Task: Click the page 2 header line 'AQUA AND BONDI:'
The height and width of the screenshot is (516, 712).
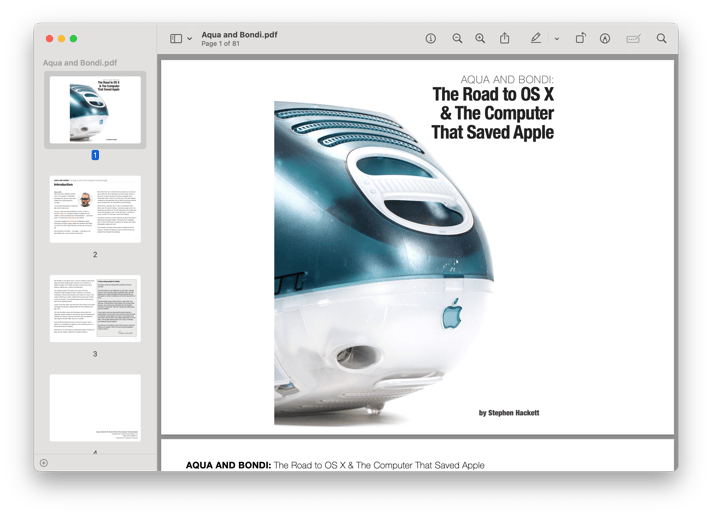Action: [x=228, y=465]
